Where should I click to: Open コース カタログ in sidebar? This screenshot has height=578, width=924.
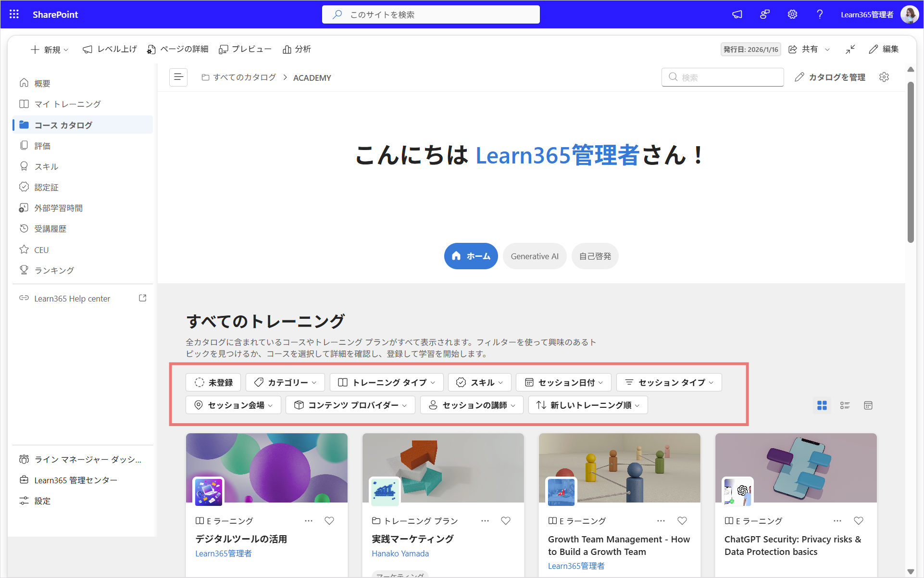point(83,125)
